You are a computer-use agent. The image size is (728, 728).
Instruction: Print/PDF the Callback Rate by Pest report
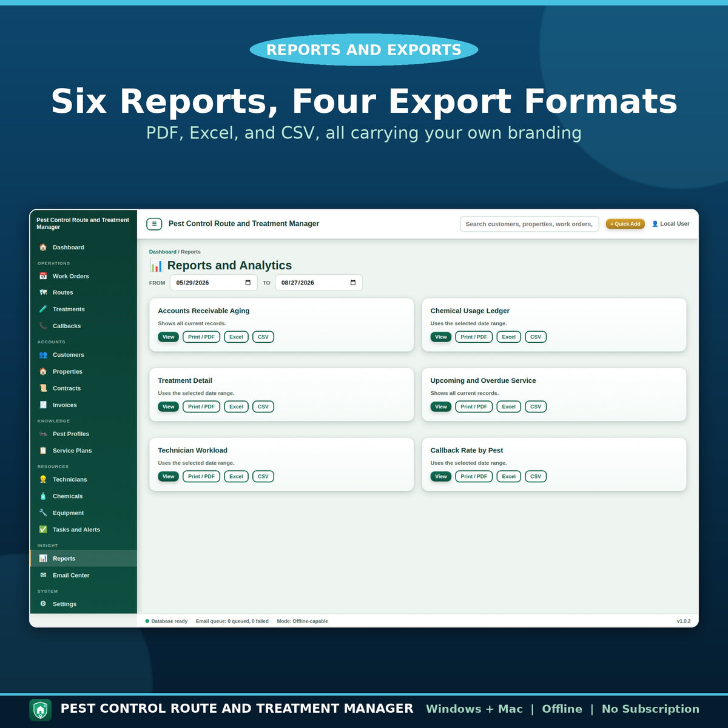coord(474,476)
